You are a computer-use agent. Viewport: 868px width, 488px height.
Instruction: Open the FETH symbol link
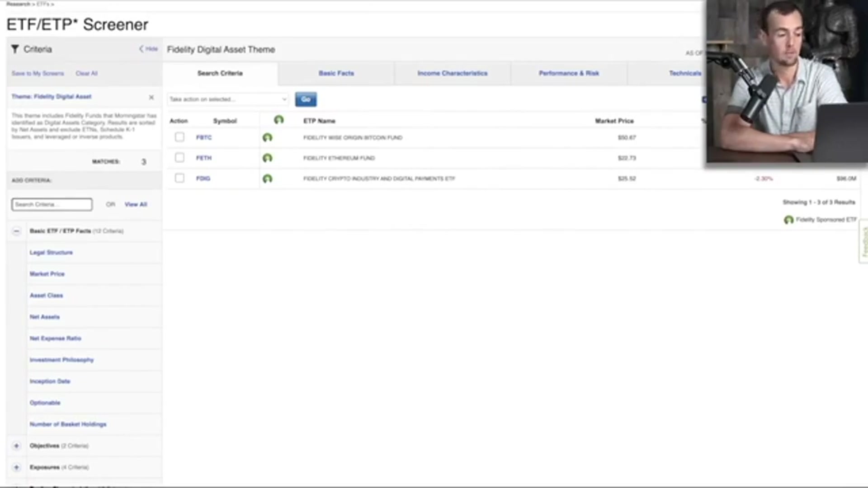click(x=204, y=158)
